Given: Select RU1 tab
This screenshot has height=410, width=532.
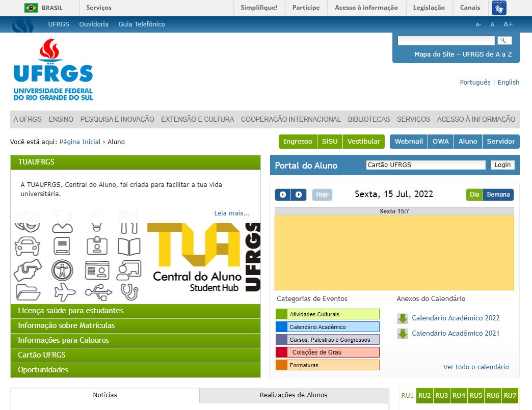Looking at the screenshot, I should [x=407, y=396].
